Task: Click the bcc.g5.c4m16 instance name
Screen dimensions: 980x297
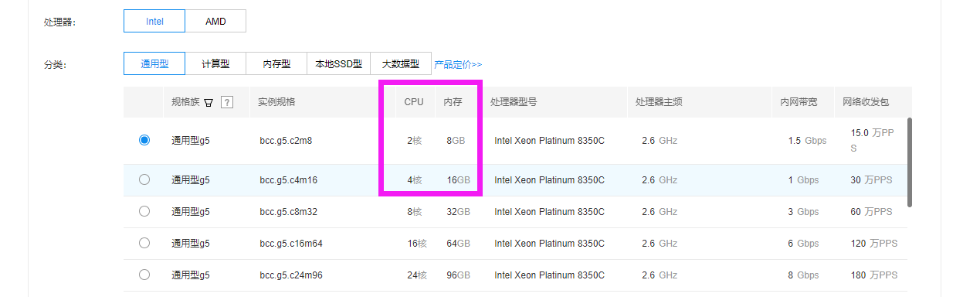Action: coord(289,180)
